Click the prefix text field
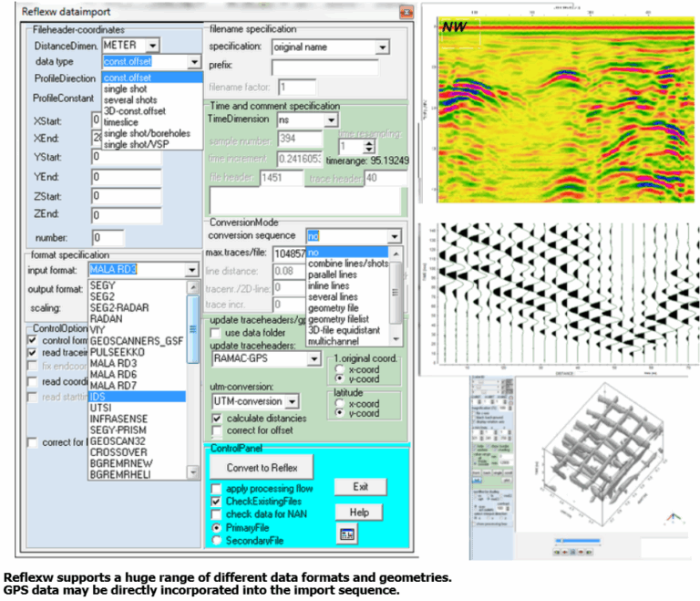 pos(324,67)
